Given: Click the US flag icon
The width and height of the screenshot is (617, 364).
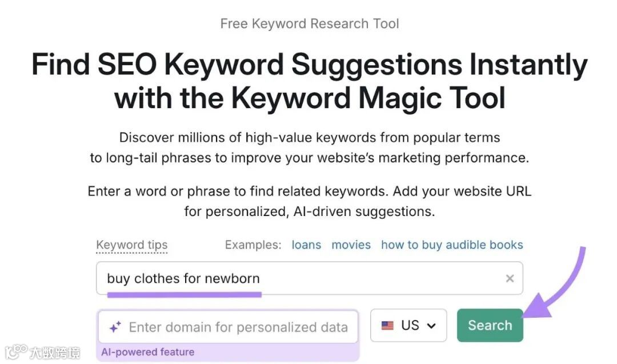Looking at the screenshot, I should tap(388, 326).
